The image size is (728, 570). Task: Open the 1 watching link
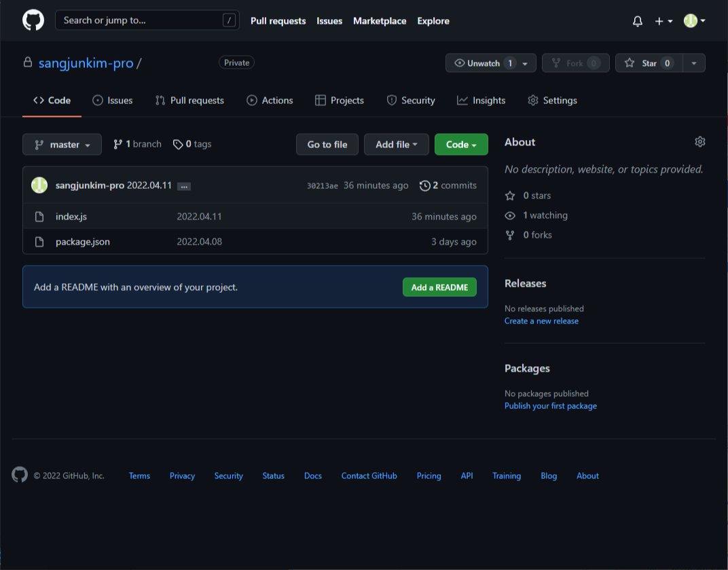point(536,215)
